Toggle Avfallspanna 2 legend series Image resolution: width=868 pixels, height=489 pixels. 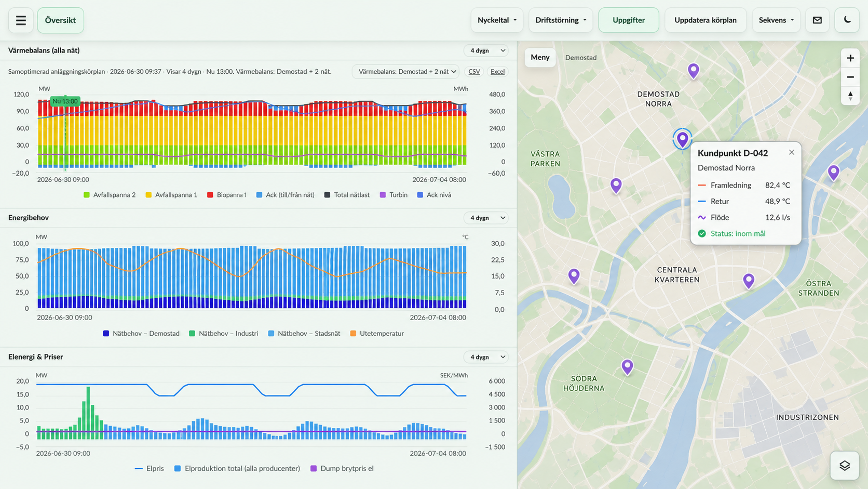(110, 195)
